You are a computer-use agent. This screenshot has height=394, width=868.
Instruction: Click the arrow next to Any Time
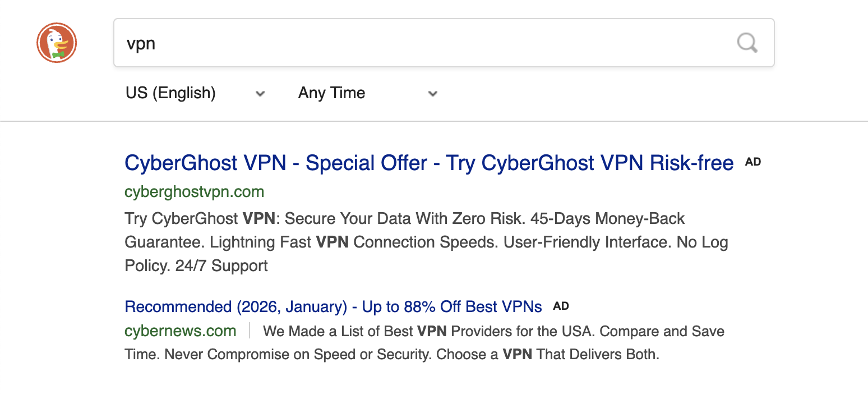click(x=432, y=93)
